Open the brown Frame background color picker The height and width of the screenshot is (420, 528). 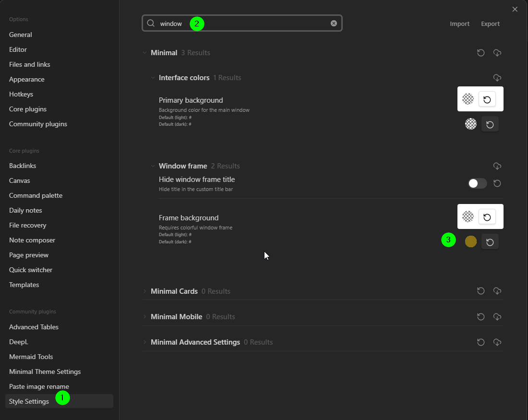(x=470, y=241)
